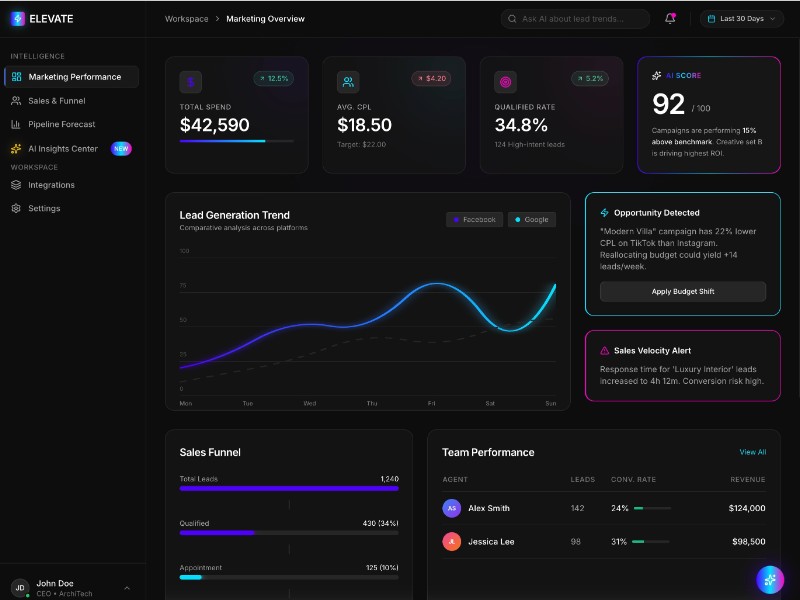
Task: Toggle the Facebook series in chart legend
Action: (474, 220)
